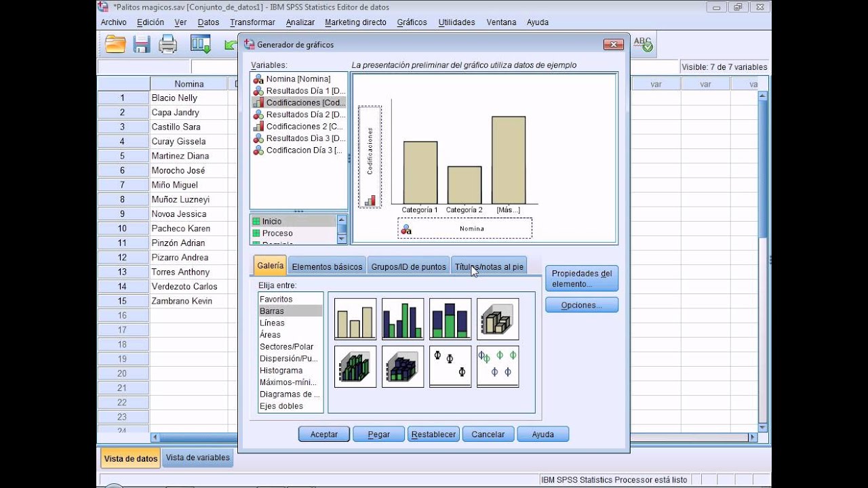868x488 pixels.
Task: Select Resultados Día 3 variable
Action: point(298,138)
